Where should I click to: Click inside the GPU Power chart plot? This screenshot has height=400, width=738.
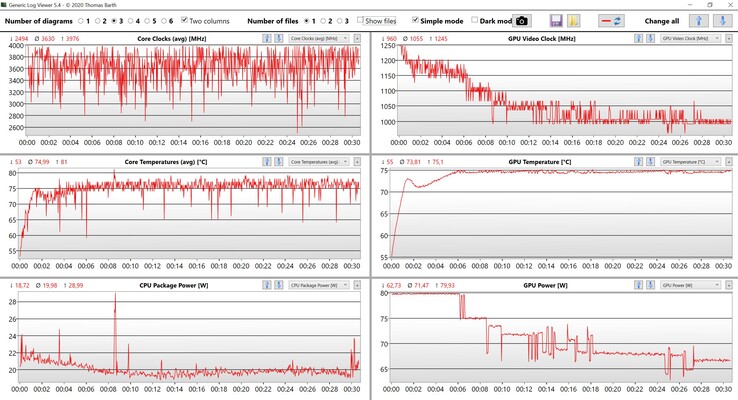coord(562,336)
